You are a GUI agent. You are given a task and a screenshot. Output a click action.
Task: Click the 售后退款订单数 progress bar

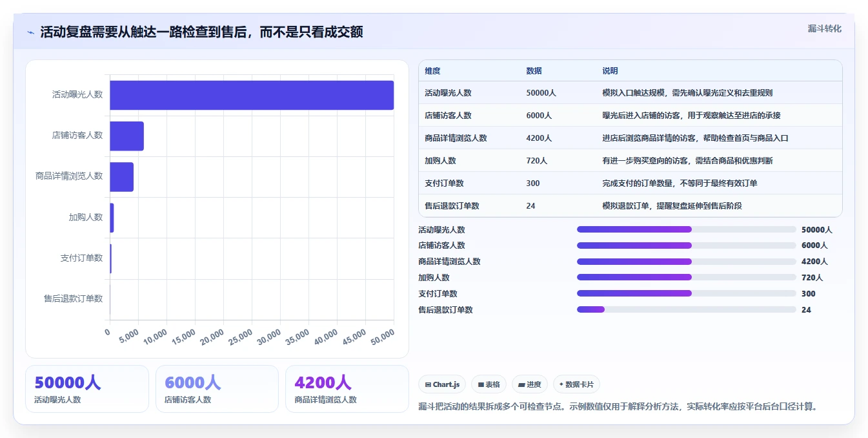pyautogui.click(x=687, y=309)
